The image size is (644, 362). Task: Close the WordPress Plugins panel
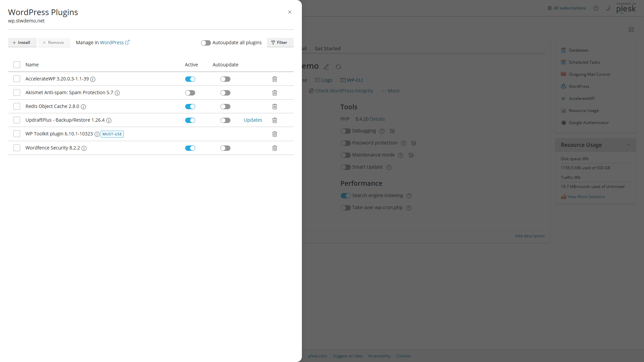(290, 12)
